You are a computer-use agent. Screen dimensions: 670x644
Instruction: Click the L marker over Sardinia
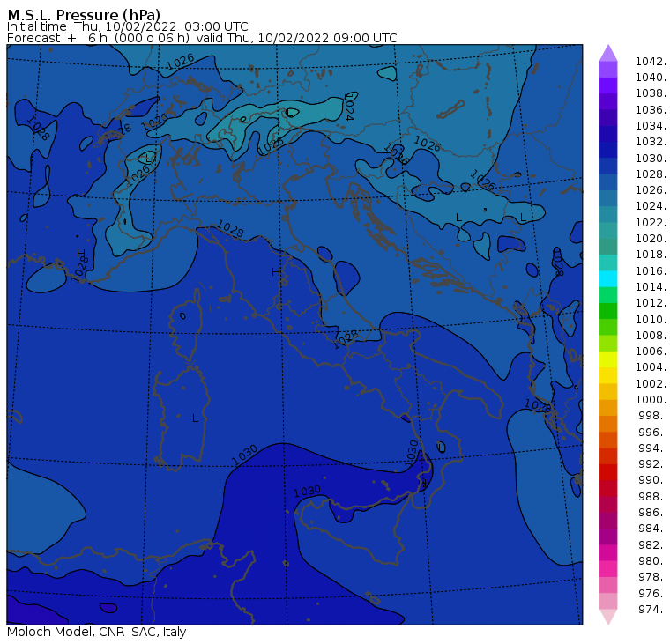coord(195,418)
